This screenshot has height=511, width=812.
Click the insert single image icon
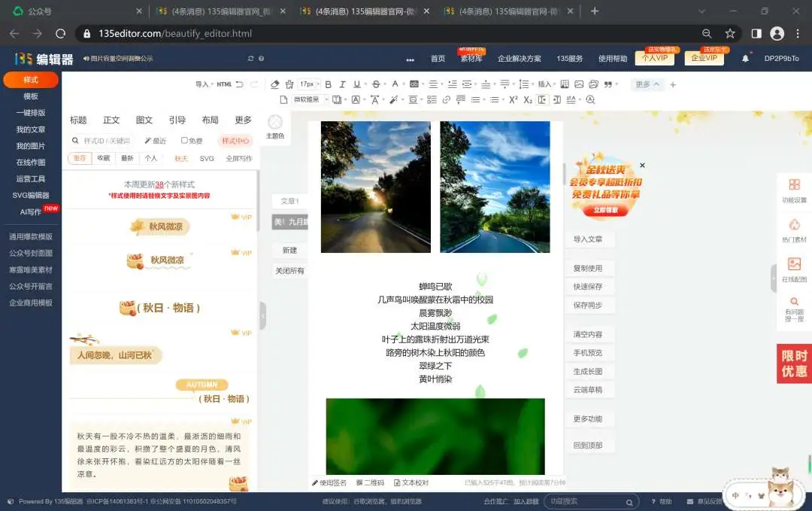click(579, 84)
